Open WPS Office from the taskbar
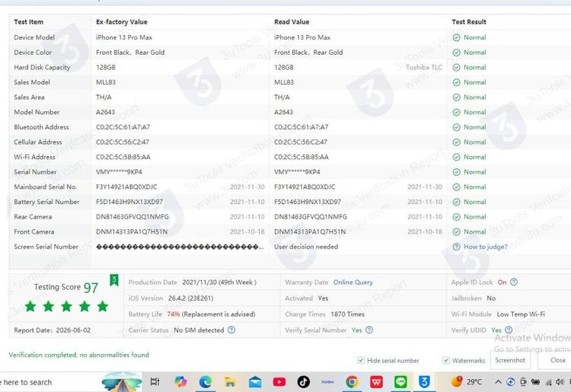571x392 pixels. pyautogui.click(x=376, y=382)
